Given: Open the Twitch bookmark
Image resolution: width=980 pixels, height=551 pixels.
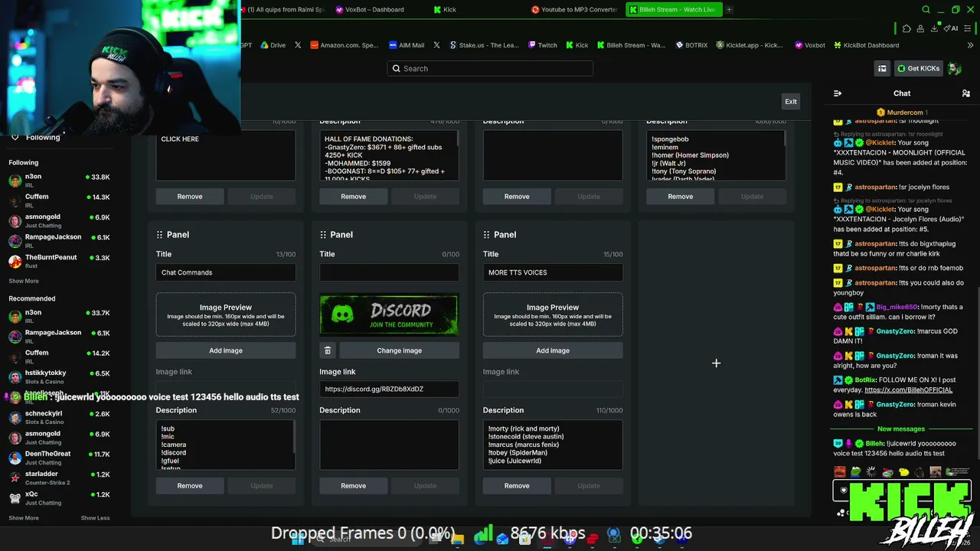Looking at the screenshot, I should click(543, 45).
